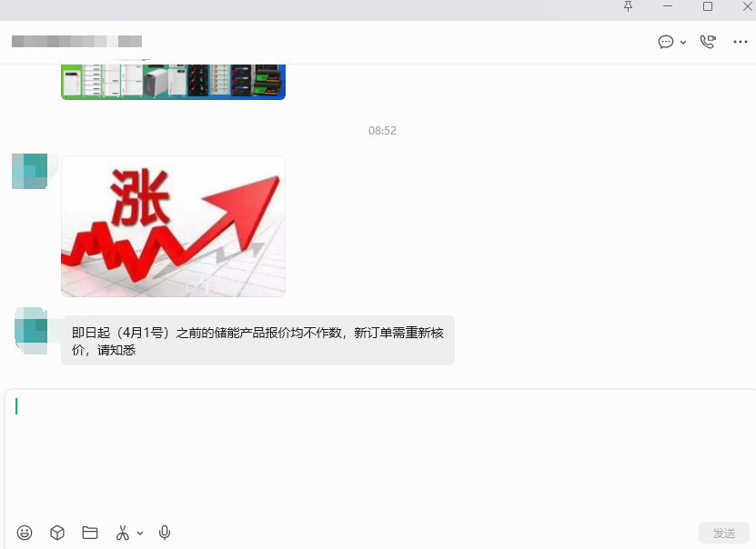Open the custom sticker panel
The width and height of the screenshot is (756, 549).
(x=56, y=533)
